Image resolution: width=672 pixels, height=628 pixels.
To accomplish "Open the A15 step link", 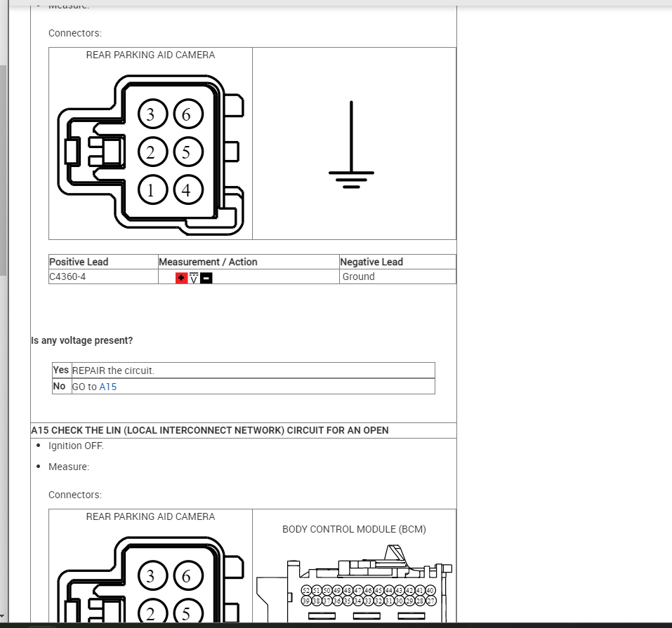I will click(x=107, y=387).
